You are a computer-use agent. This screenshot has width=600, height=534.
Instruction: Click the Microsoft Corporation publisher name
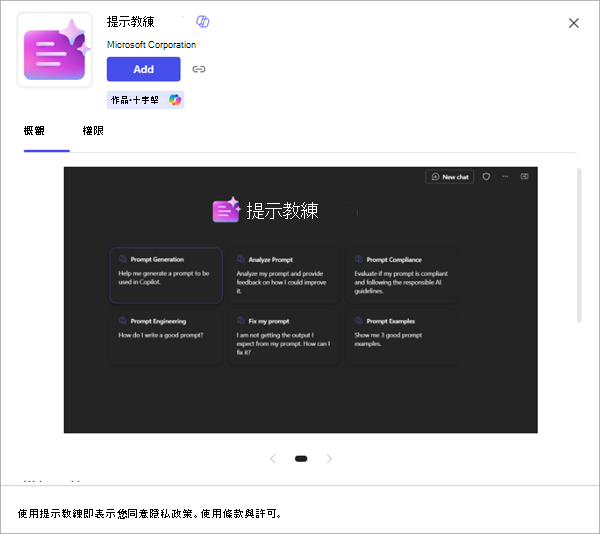pos(151,45)
